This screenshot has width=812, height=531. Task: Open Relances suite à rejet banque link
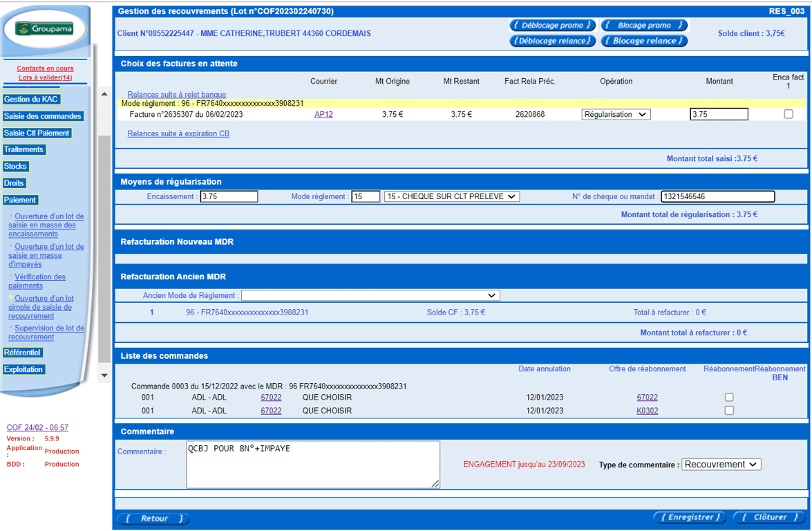tap(177, 94)
